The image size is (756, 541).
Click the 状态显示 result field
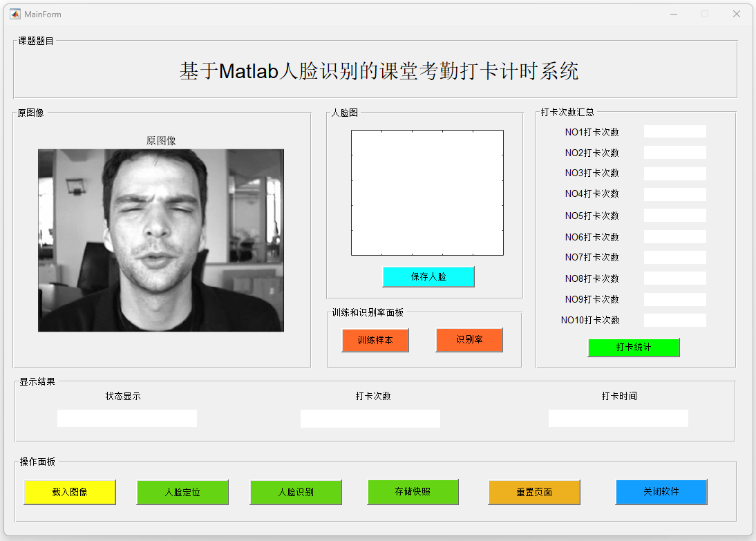point(126,418)
